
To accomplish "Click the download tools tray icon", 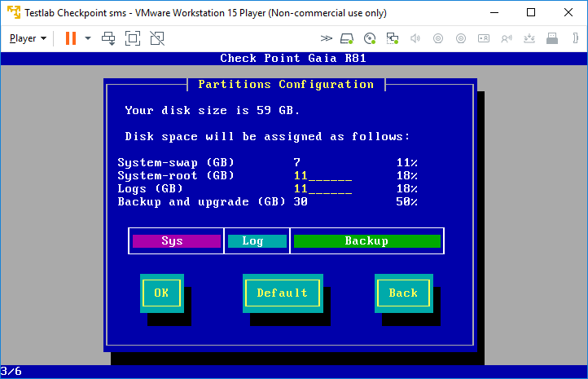I will pyautogui.click(x=529, y=38).
